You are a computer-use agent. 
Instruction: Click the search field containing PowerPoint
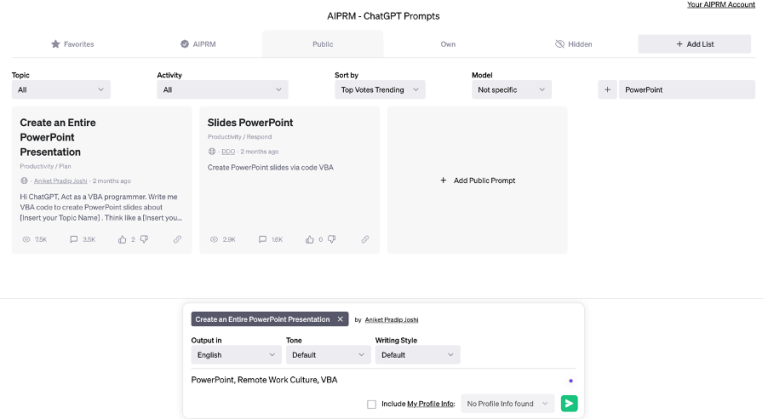(x=686, y=90)
